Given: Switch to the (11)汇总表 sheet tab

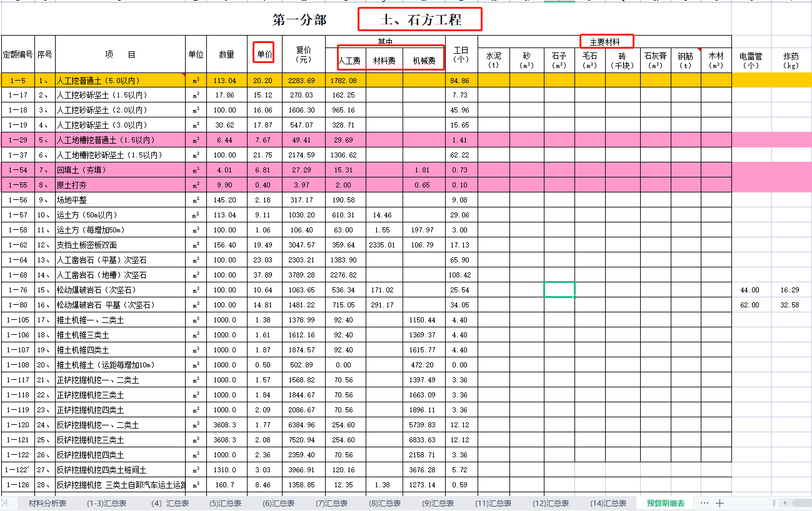Looking at the screenshot, I should click(x=493, y=503).
